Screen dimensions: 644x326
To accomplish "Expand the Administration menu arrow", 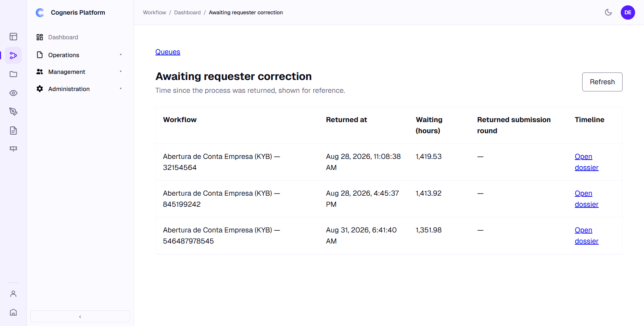I will pos(121,89).
